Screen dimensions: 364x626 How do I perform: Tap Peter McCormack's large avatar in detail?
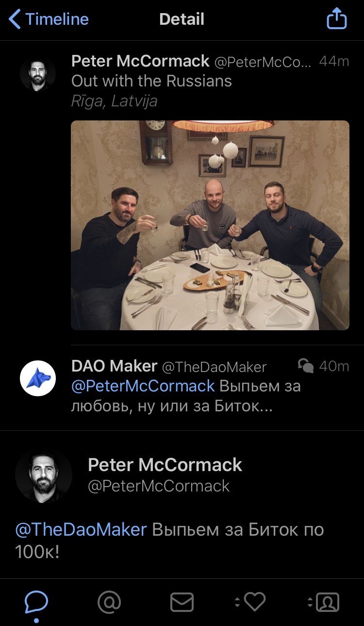(x=44, y=474)
